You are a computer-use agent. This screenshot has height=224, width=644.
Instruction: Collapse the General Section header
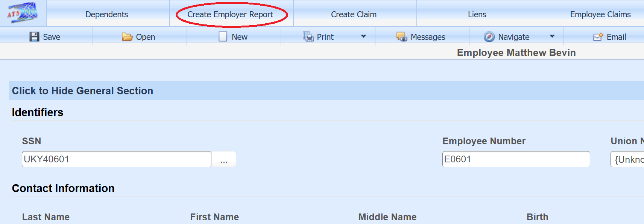click(83, 91)
